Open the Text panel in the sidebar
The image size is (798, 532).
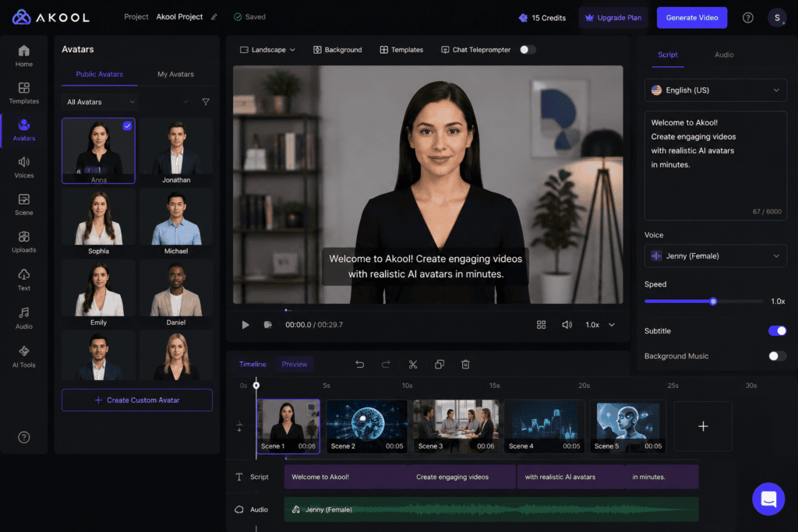24,280
